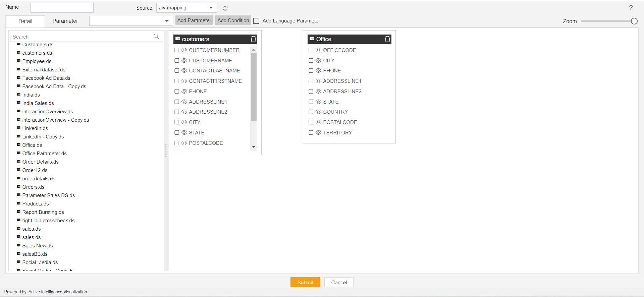Click the customers table grid icon
Screen dimensions: 644x297
pyautogui.click(x=178, y=39)
